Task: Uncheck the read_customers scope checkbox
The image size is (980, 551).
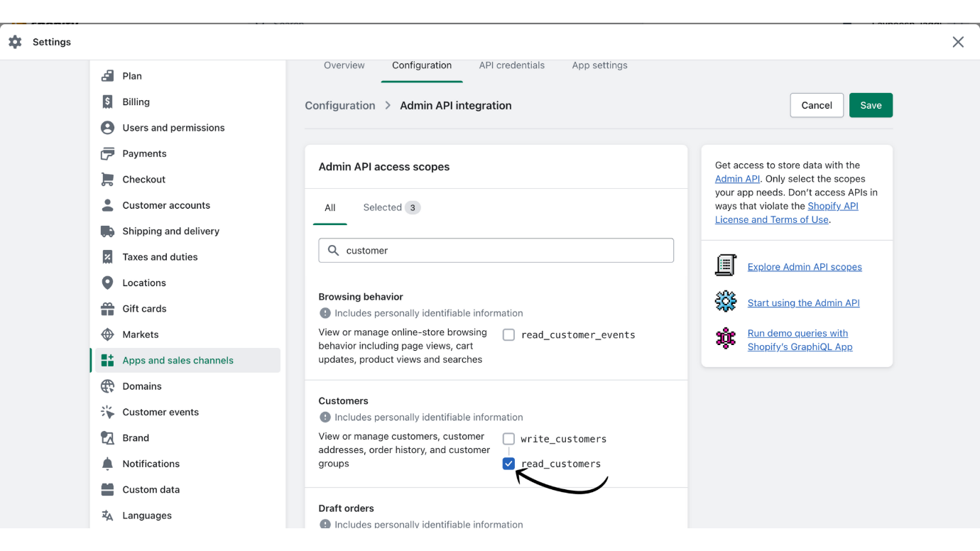Action: tap(508, 464)
